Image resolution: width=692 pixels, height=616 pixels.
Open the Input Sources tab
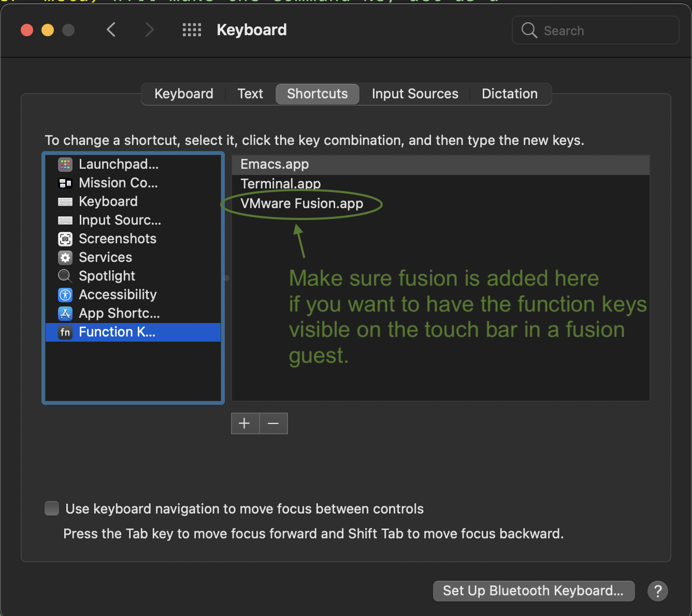[x=415, y=94]
